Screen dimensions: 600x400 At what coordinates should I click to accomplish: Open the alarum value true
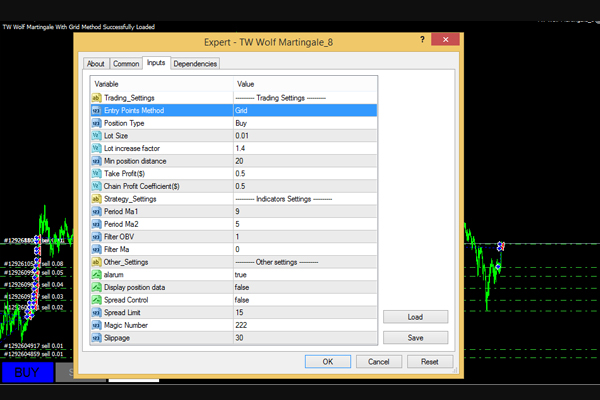click(305, 275)
